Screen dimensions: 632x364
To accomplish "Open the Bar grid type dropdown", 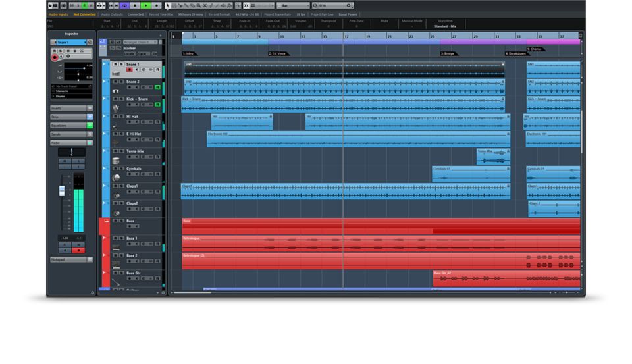I will click(293, 5).
